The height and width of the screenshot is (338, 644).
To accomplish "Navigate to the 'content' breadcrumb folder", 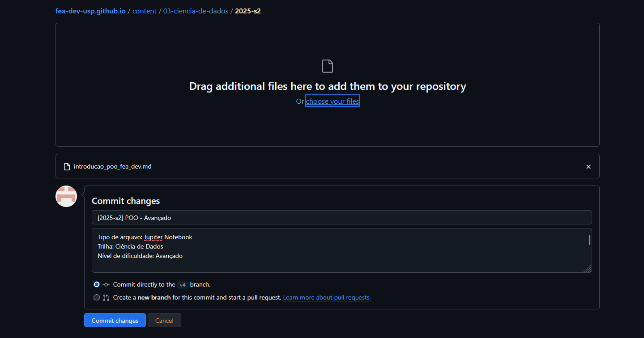I will coord(144,11).
